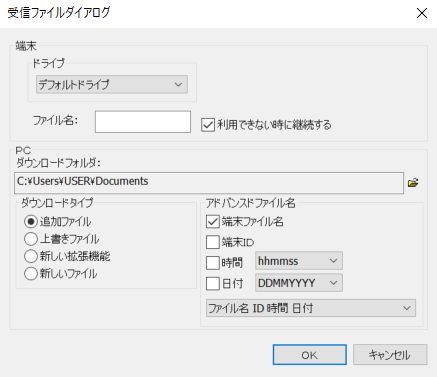The width and height of the screenshot is (437, 377).
Task: Confirm with the OK button
Action: [310, 355]
